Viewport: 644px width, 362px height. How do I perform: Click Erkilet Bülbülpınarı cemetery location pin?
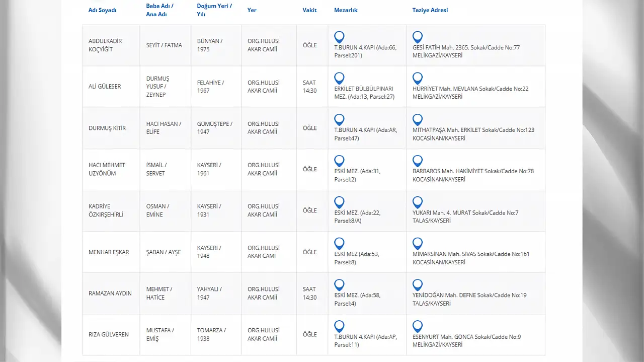tap(340, 79)
